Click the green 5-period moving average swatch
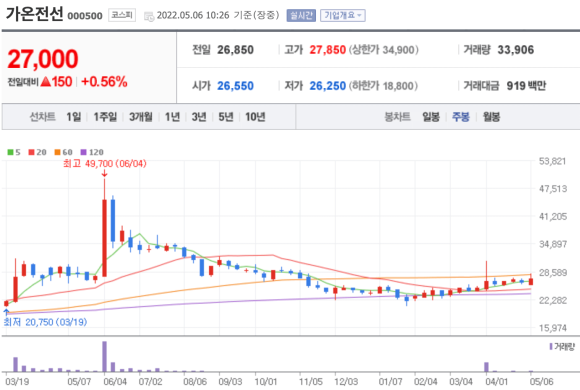 pos(10,152)
